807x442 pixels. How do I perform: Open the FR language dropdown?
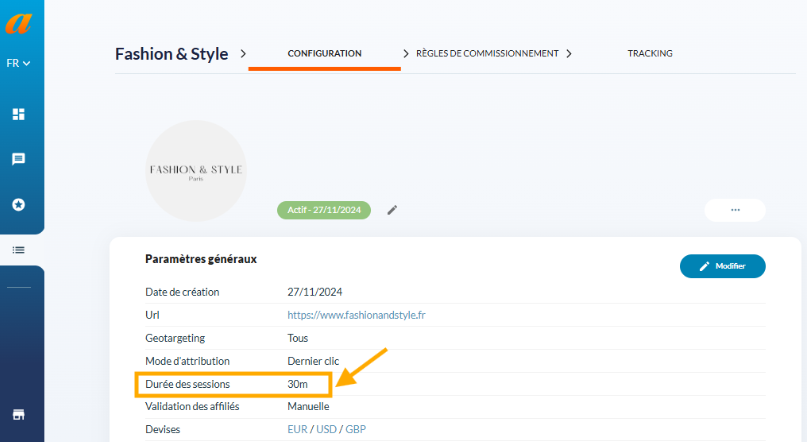pos(19,63)
